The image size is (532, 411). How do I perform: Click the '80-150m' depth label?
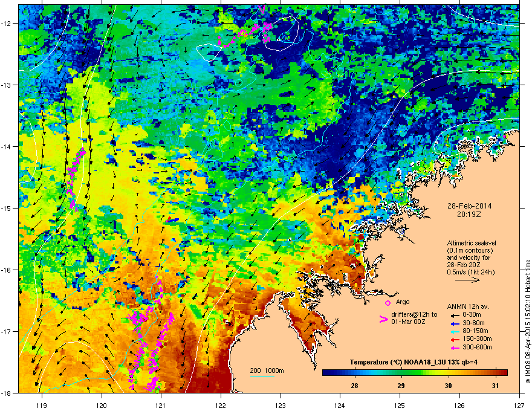(475, 331)
